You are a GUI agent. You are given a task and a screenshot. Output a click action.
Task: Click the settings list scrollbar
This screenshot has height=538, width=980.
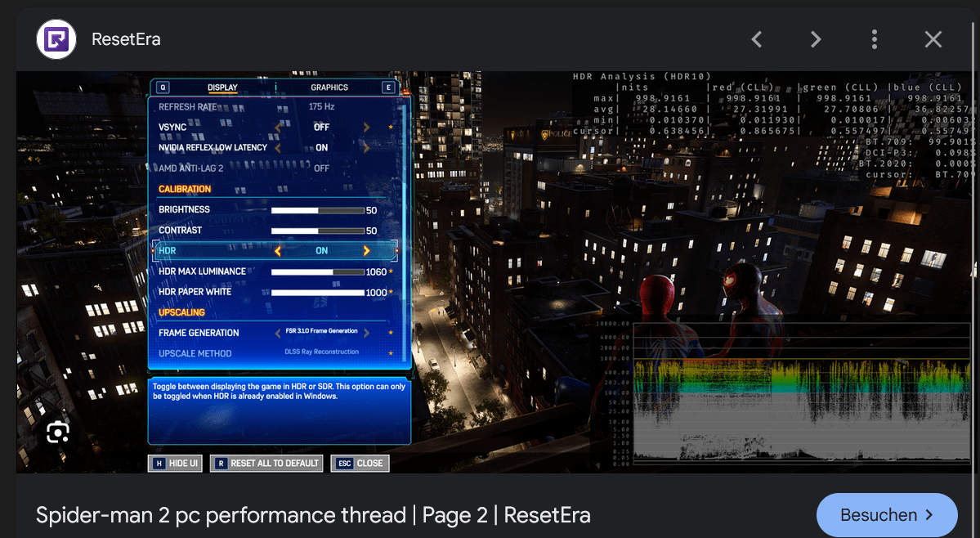click(x=406, y=231)
